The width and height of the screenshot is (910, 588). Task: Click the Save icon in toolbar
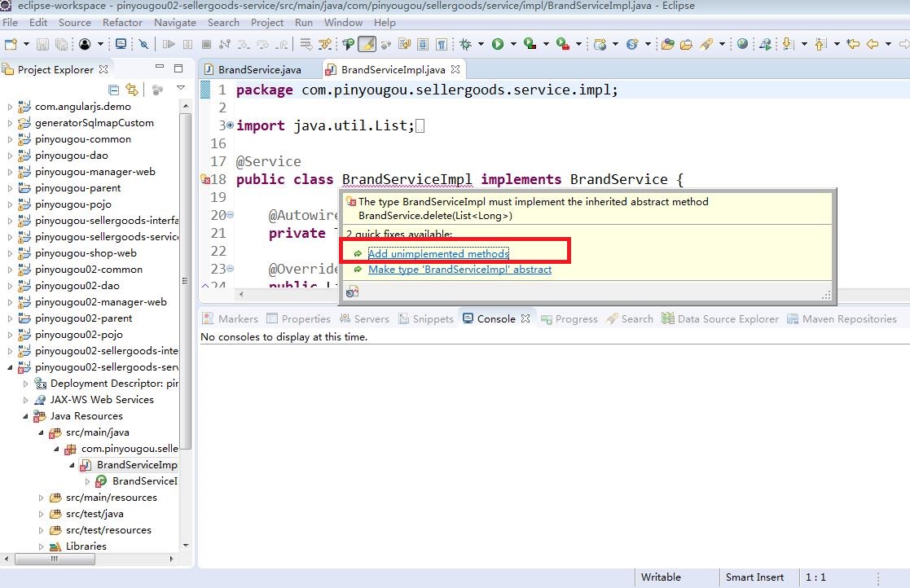click(42, 44)
